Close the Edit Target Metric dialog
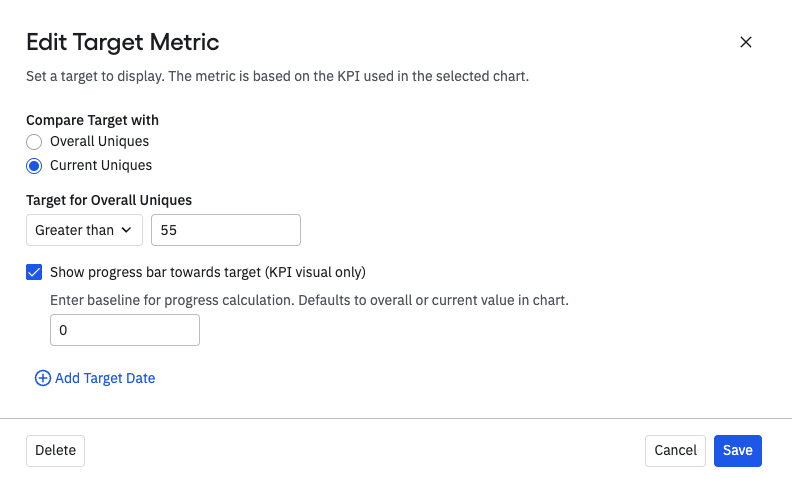Screen dimensions: 792x479 (745, 42)
